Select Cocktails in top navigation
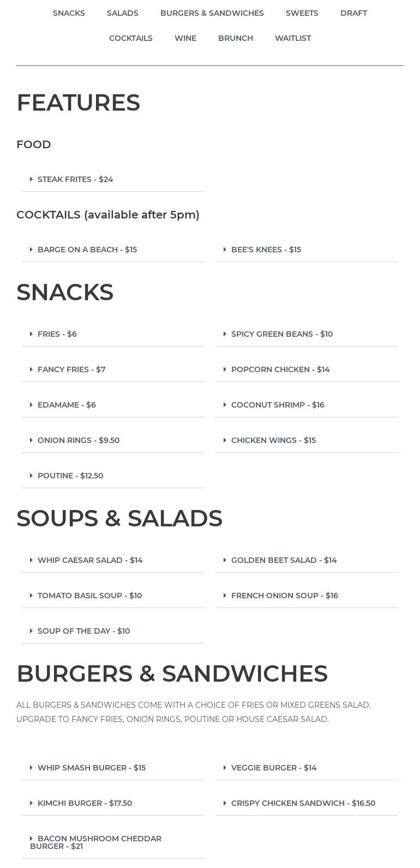The width and height of the screenshot is (420, 868). (x=131, y=38)
